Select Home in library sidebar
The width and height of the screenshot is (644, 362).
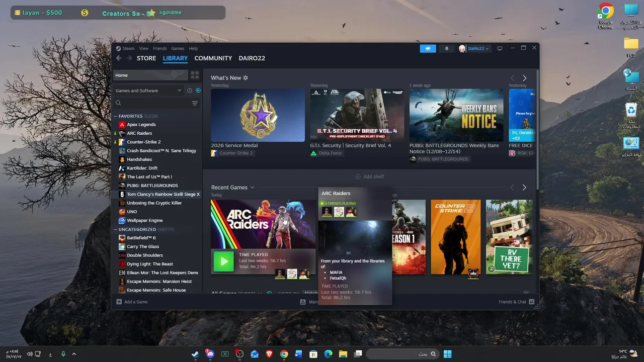click(x=150, y=75)
